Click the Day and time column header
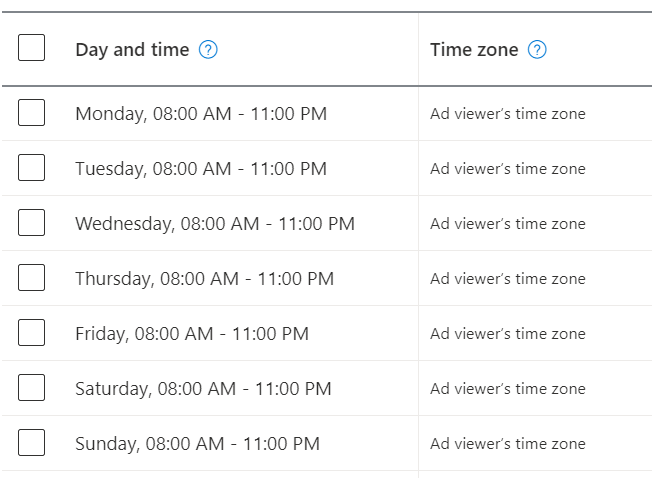Screen dimensions: 652x478 [132, 50]
